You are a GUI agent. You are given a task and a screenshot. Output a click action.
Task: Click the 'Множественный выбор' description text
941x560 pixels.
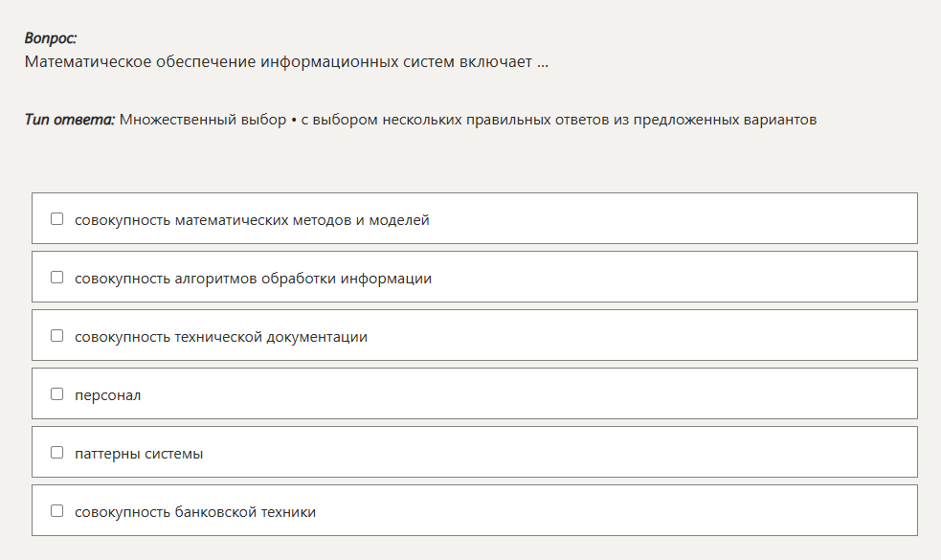click(468, 120)
